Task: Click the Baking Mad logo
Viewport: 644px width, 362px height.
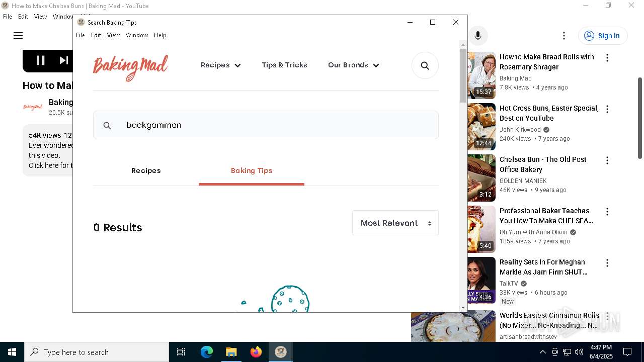Action: (130, 68)
